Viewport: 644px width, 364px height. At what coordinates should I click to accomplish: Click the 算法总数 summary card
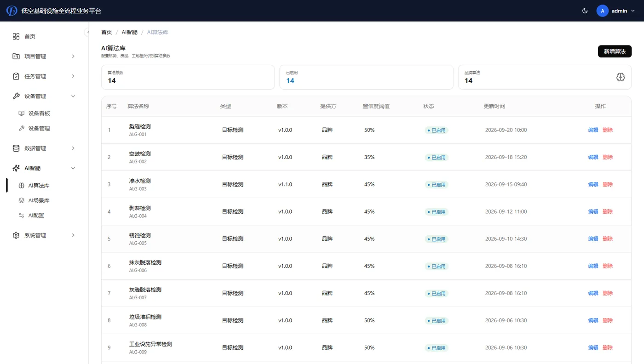[188, 77]
